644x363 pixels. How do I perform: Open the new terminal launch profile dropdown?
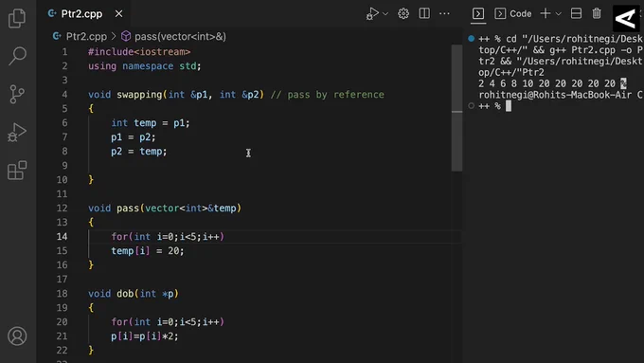tap(558, 14)
